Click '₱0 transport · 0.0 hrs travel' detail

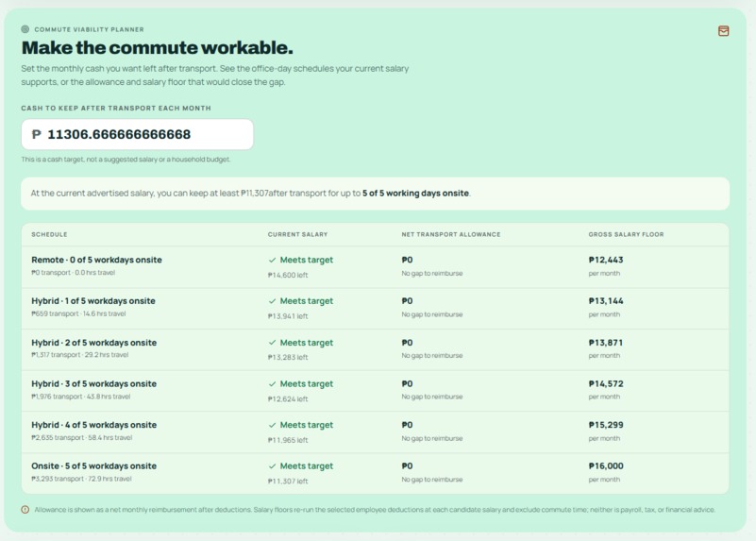[74, 273]
